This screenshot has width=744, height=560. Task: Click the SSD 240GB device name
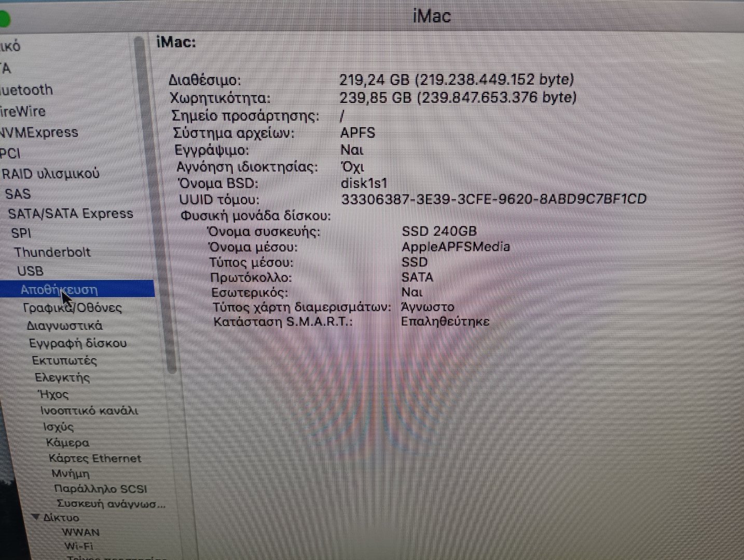coord(439,231)
